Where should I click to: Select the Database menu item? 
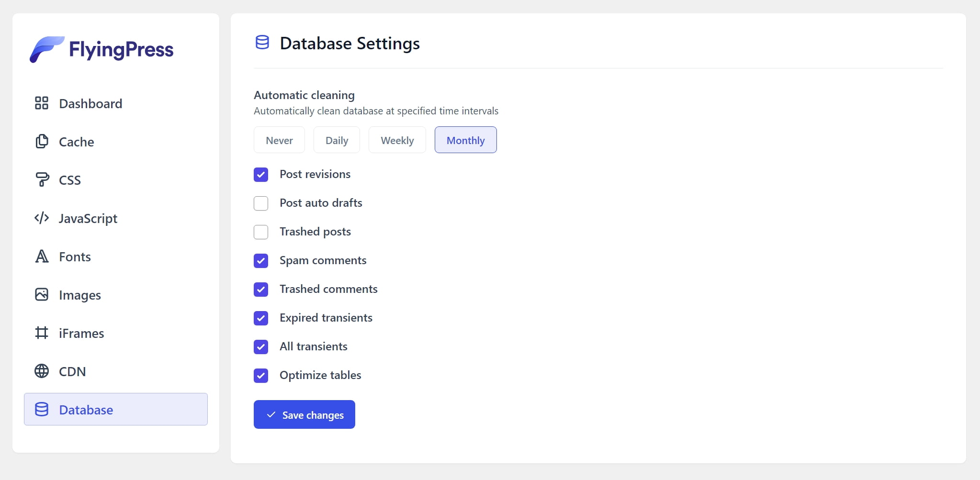[116, 409]
